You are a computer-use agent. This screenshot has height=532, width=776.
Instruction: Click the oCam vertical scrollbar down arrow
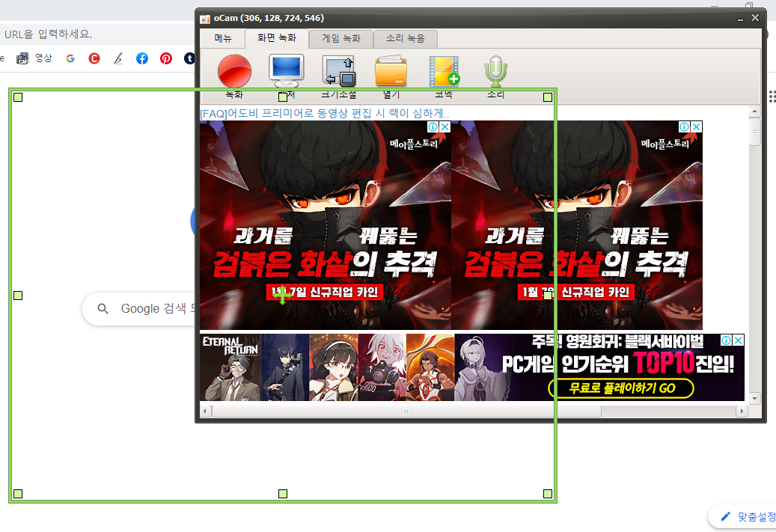click(x=754, y=398)
